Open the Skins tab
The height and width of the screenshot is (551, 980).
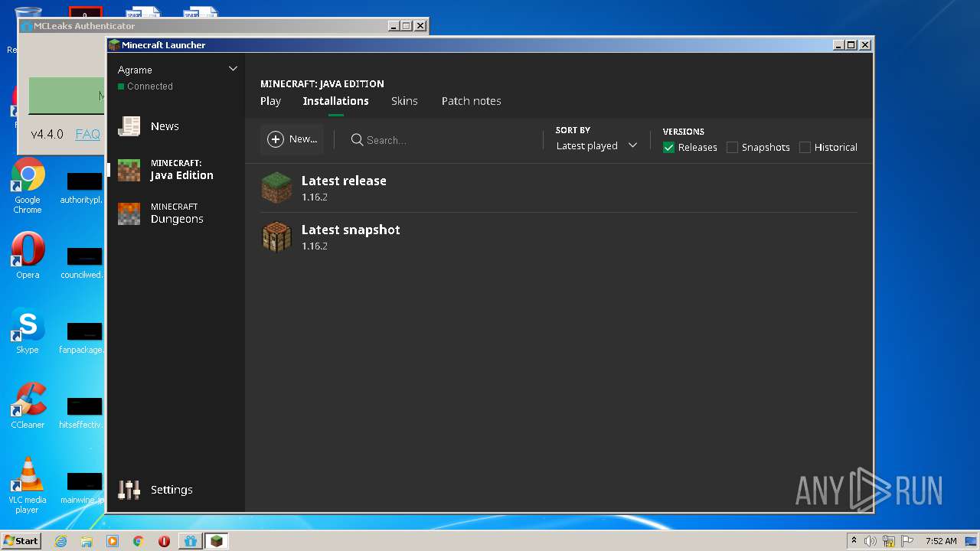coord(404,101)
